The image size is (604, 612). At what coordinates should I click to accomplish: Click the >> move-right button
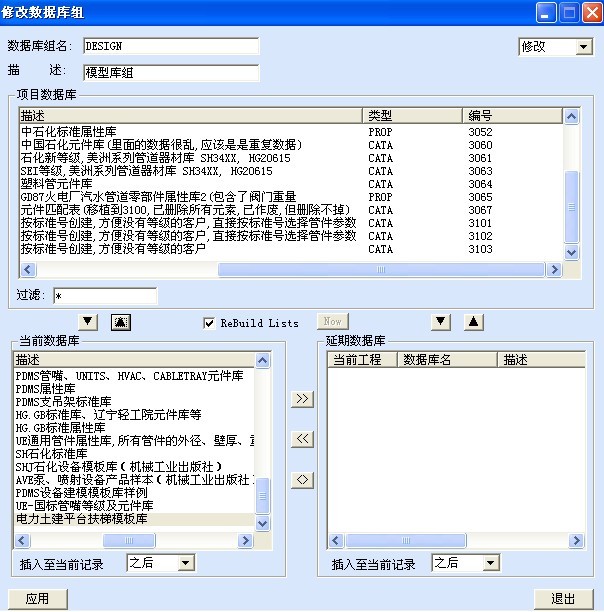[301, 399]
